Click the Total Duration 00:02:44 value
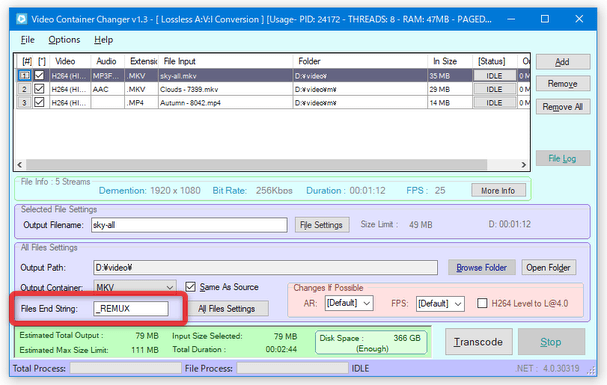Screen dimensions: 607x385 click(281, 349)
